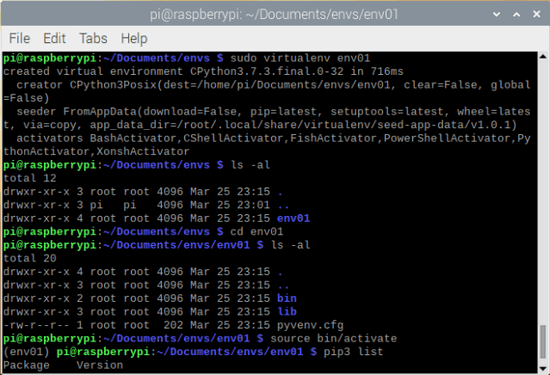Open the Tabs menu
Viewport: 550px width, 375px height.
93,38
